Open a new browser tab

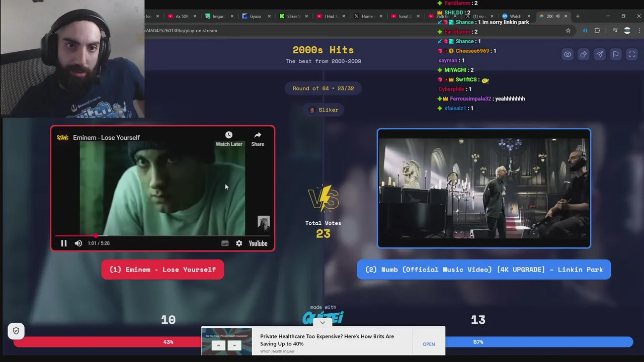578,16
